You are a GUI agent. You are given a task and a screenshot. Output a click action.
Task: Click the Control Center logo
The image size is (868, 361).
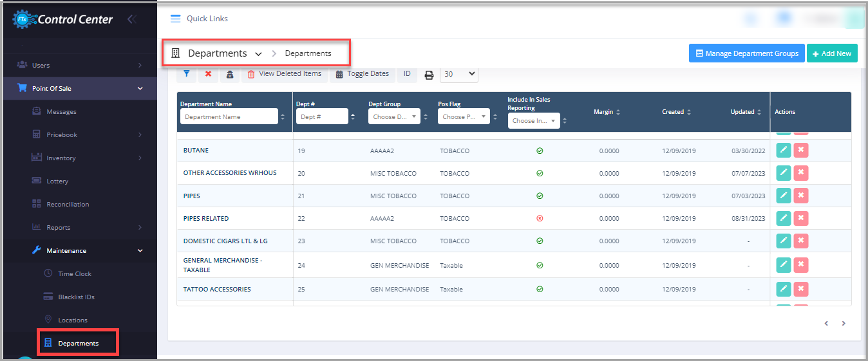(x=62, y=19)
